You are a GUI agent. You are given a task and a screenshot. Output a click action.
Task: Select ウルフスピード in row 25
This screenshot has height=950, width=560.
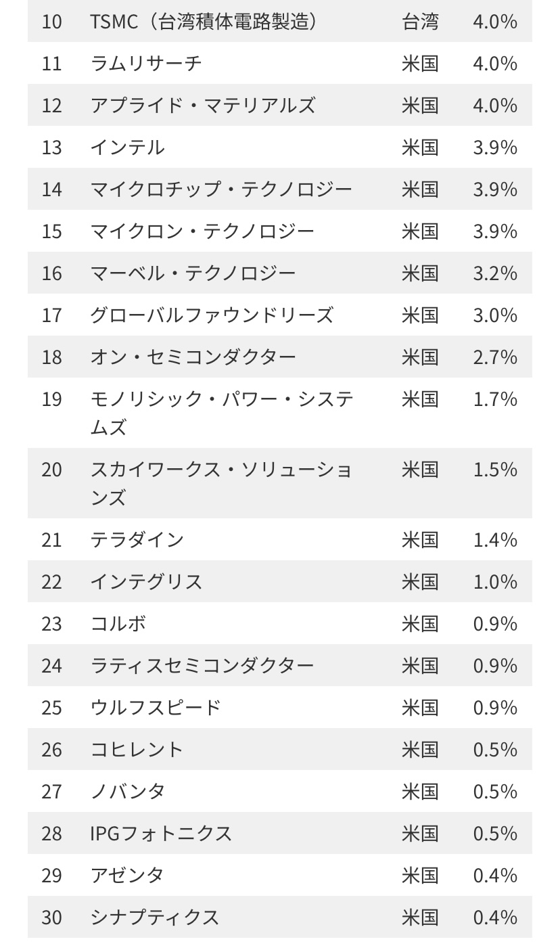coord(156,708)
